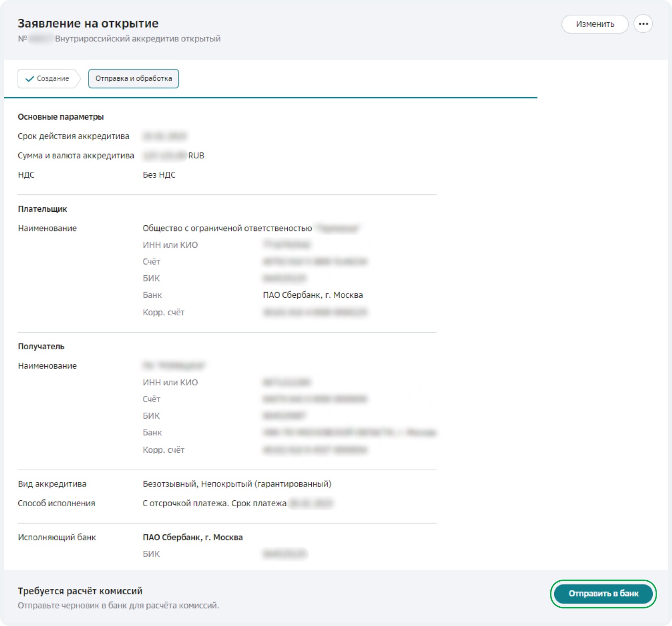This screenshot has width=672, height=626.
Task: Click the Общество с ограниченой ответственостью payer name
Action: pyautogui.click(x=227, y=228)
